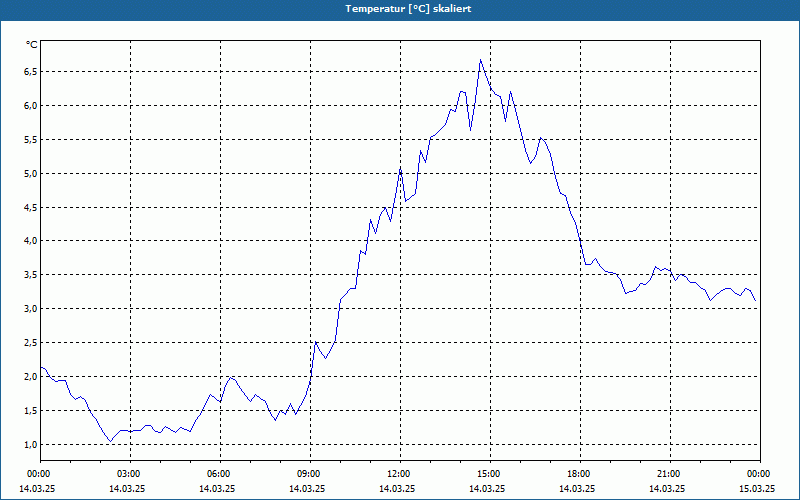Click the '14.03.25' date under 03:00
The height and width of the screenshot is (500, 800).
127,488
